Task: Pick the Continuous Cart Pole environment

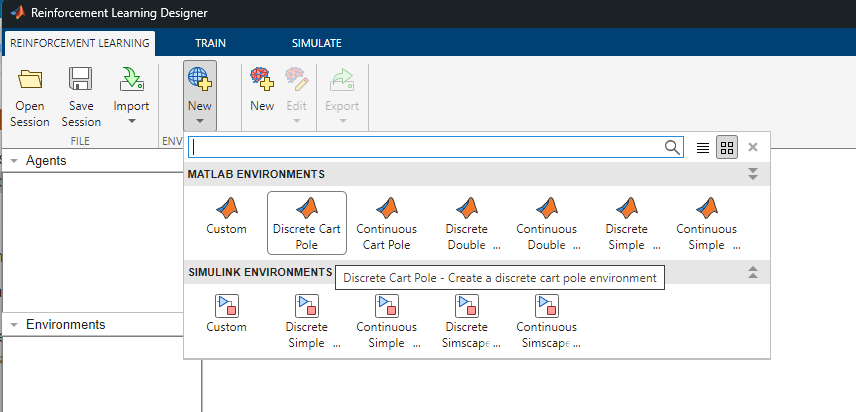Action: coord(386,209)
